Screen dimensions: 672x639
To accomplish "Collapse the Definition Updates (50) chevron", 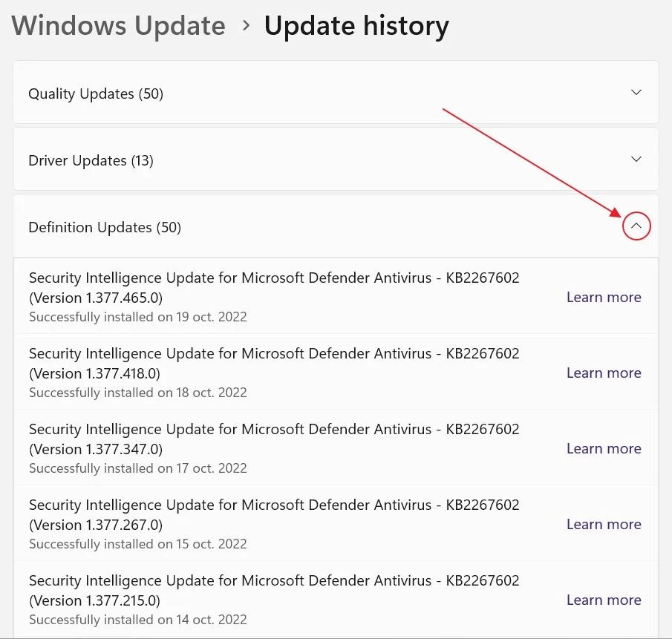I will [636, 226].
